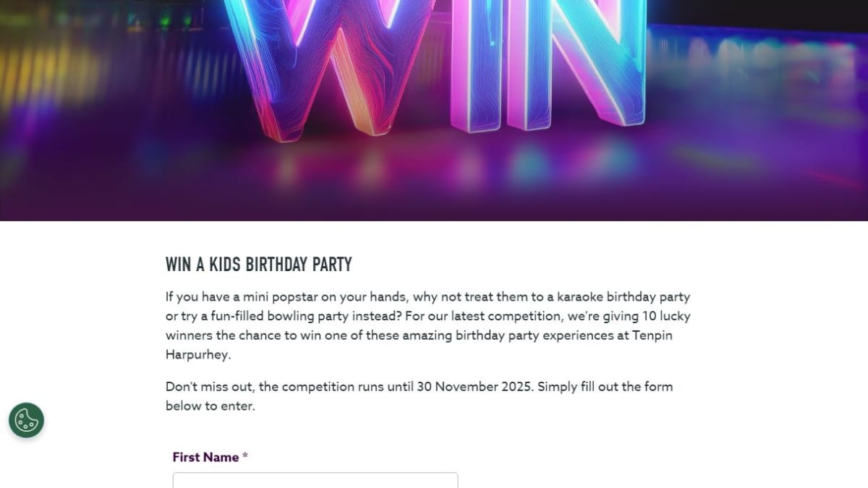Screen dimensions: 868x488
Task: Click the text below to enter
Action: click(210, 406)
